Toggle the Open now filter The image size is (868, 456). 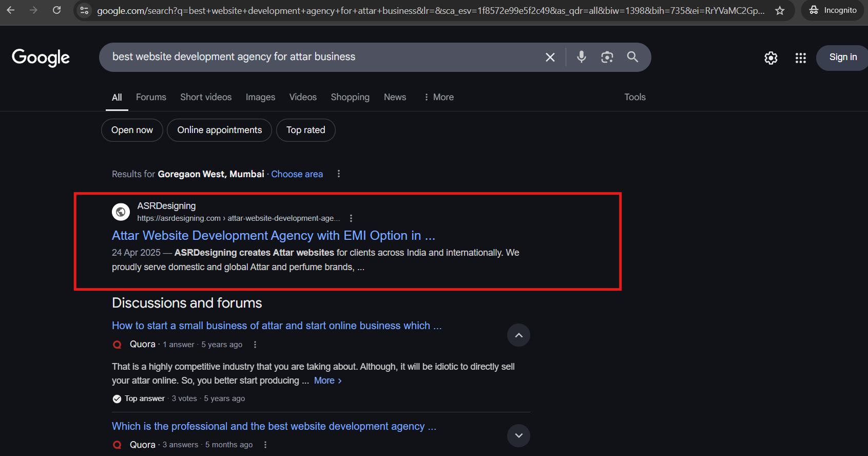[x=132, y=130]
